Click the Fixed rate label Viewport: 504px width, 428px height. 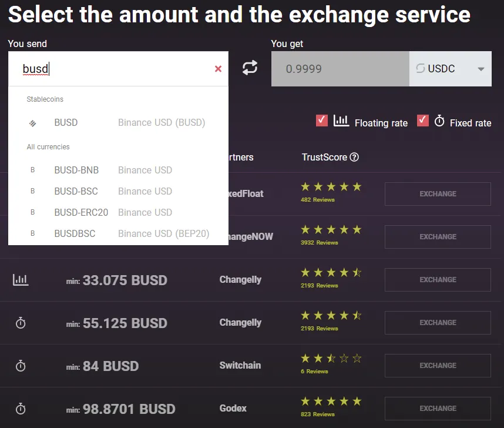click(471, 123)
